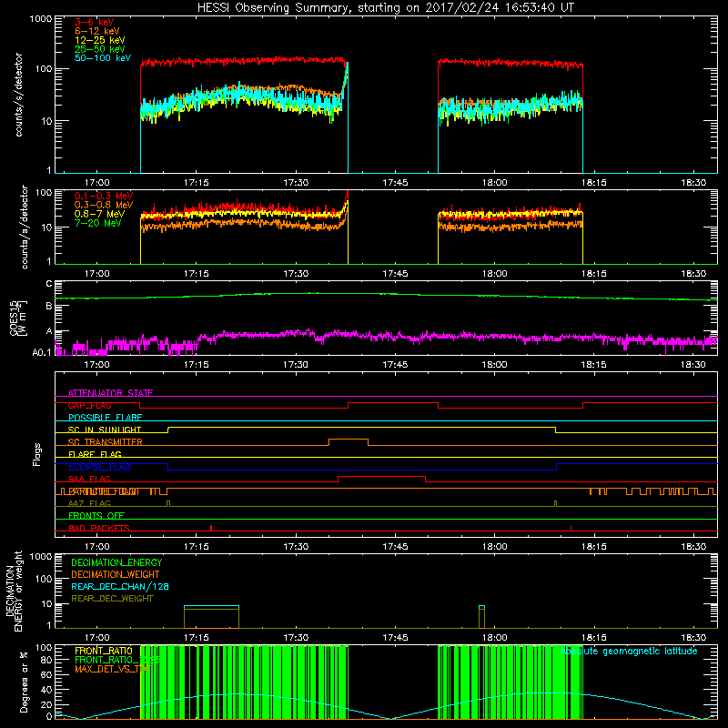Image resolution: width=728 pixels, height=728 pixels.
Task: Select the GOES15 axis title
Action: [x=15, y=318]
